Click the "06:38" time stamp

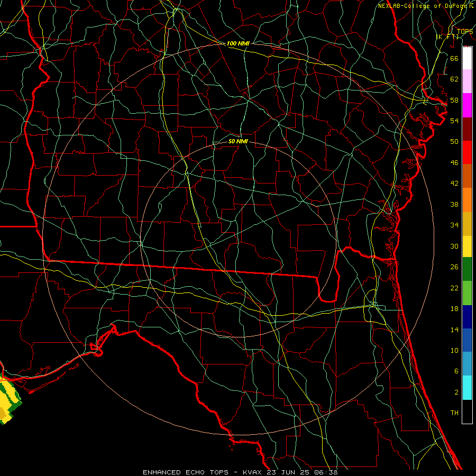325,472
